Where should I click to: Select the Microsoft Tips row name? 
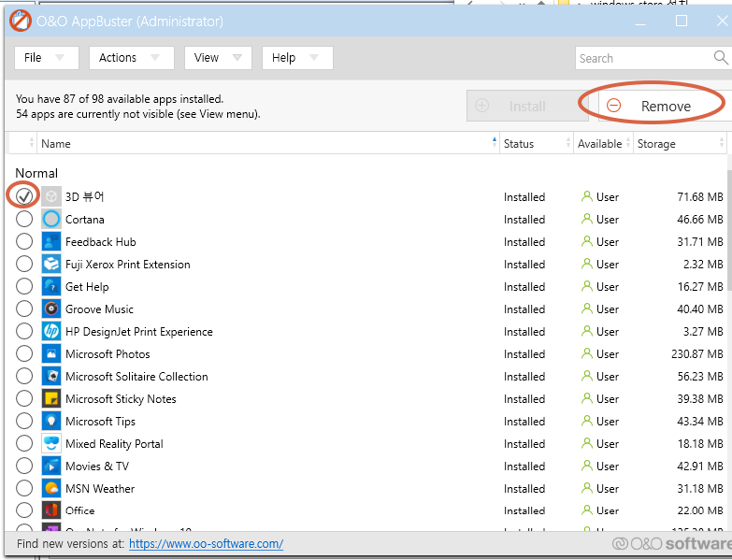100,421
